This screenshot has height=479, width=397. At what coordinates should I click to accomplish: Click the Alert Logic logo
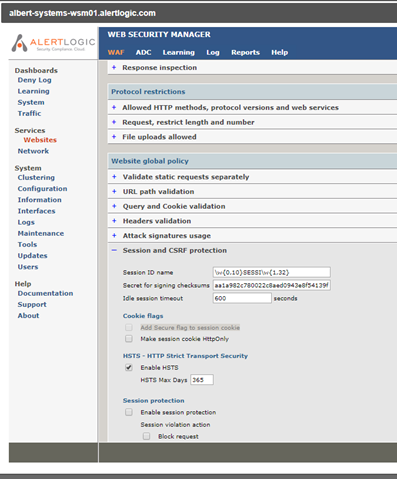pos(53,43)
